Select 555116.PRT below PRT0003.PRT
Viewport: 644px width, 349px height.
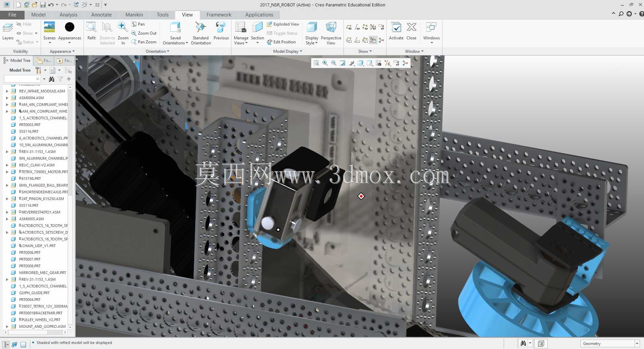[x=29, y=131]
